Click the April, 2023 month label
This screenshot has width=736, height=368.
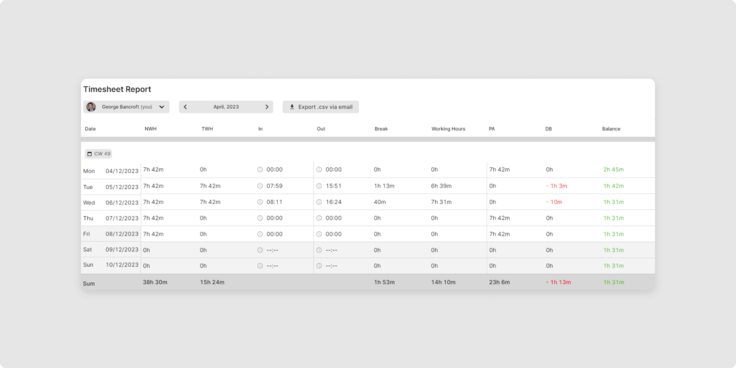[226, 107]
